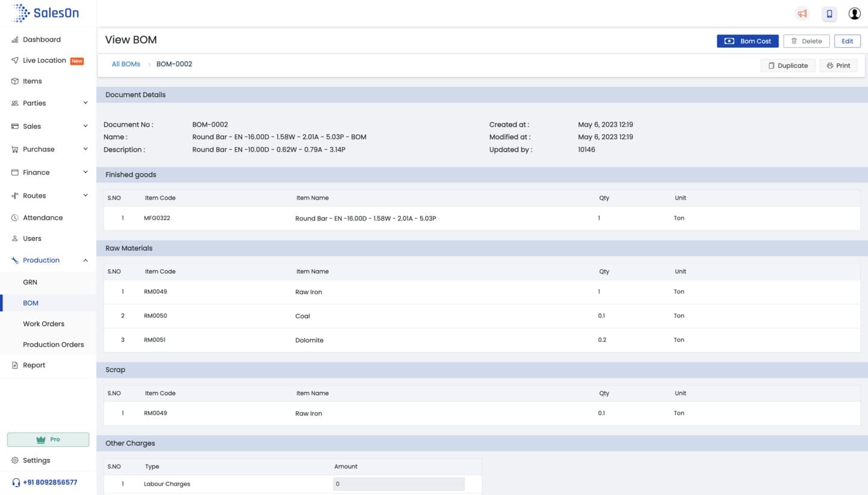Click the Production wrench icon
868x495 pixels.
pos(15,260)
